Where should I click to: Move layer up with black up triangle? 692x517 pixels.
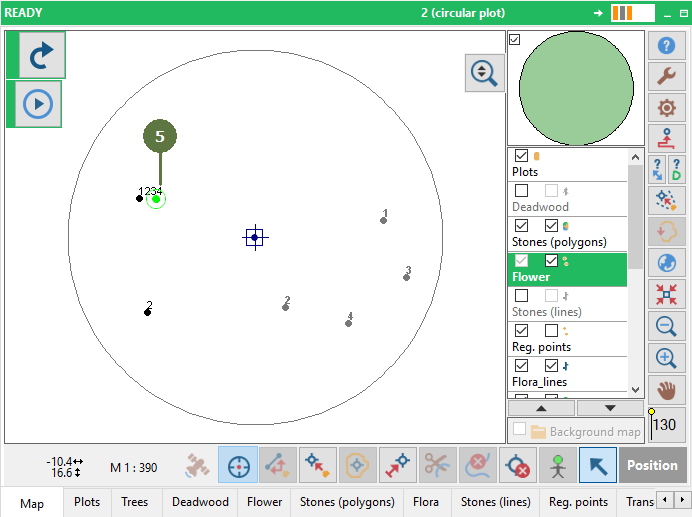[x=542, y=408]
